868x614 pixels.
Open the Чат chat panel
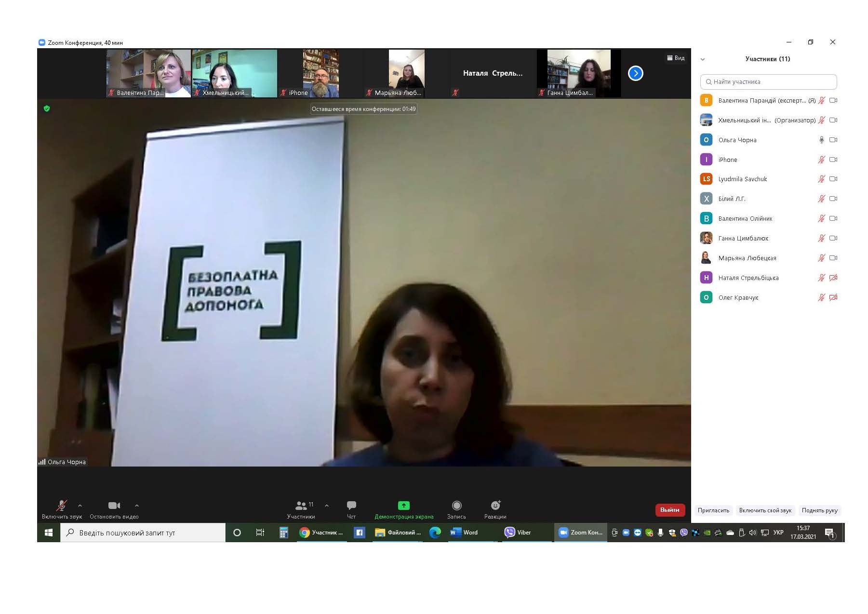pyautogui.click(x=351, y=509)
